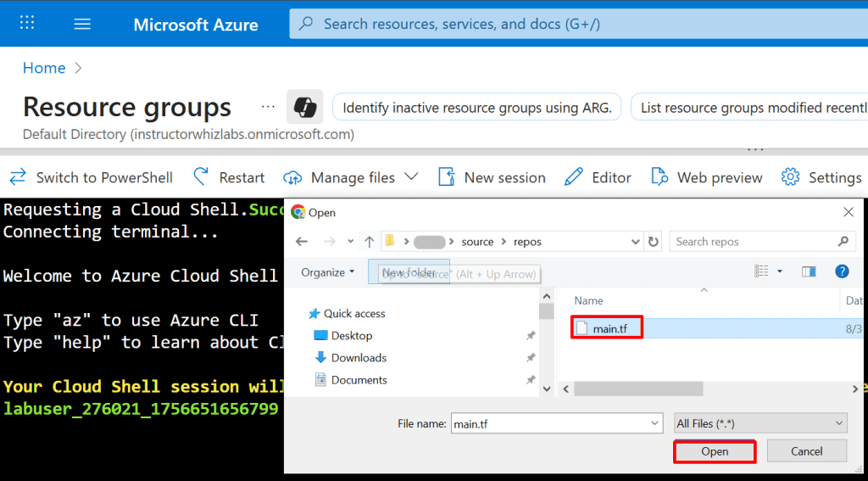The image size is (868, 481).
Task: Go to Home breadcrumb link
Action: click(x=44, y=68)
